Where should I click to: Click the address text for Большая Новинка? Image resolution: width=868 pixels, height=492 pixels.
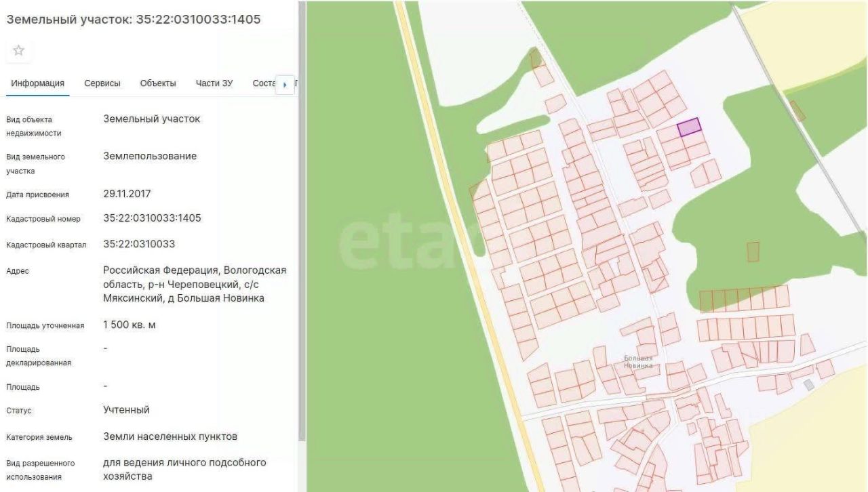[194, 284]
